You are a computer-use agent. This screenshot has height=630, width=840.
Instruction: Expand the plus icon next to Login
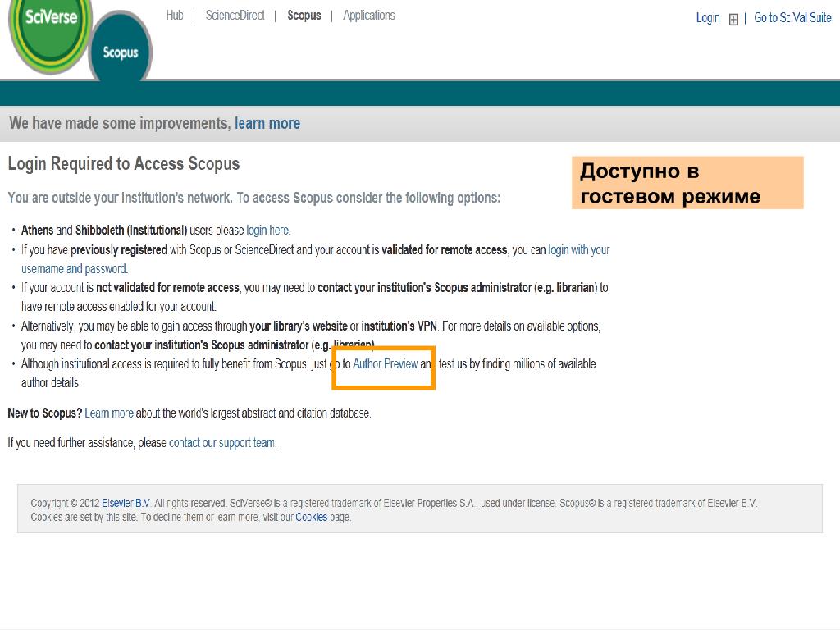[733, 20]
